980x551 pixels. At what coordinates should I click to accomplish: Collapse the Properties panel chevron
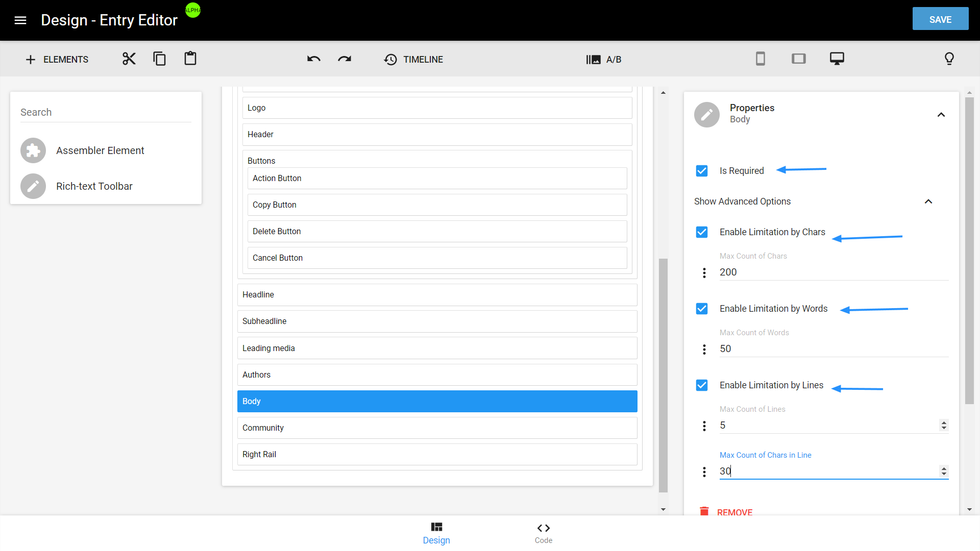[x=940, y=115]
